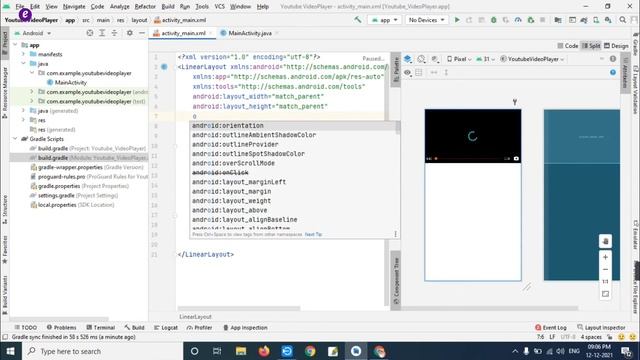
Task: Open Chrome from the Windows taskbar
Action: (310, 351)
